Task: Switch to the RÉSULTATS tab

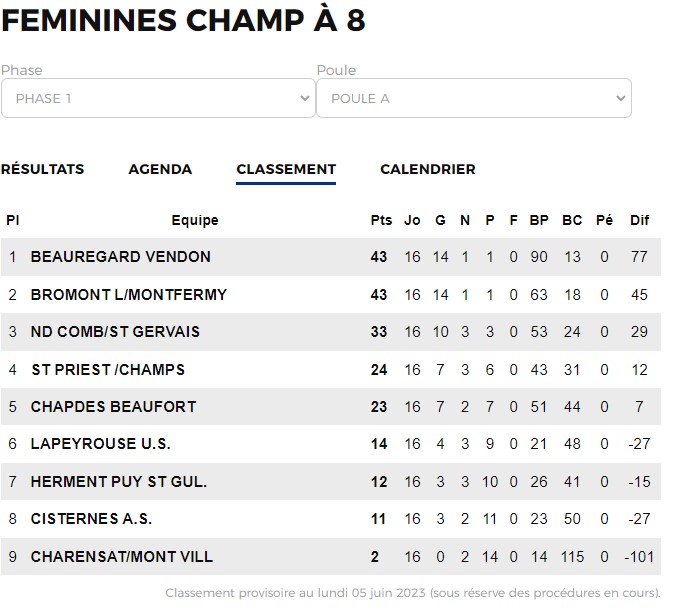Action: point(43,169)
